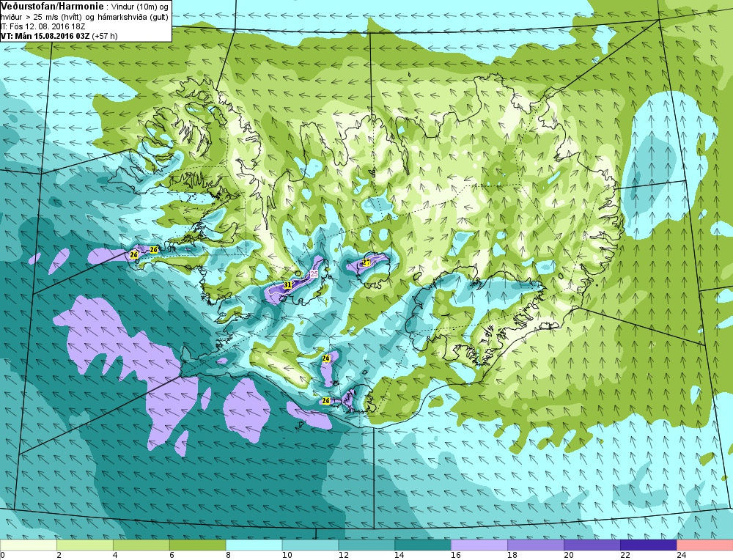Click the '8' value on the color scale
Image resolution: width=733 pixels, height=560 pixels.
click(228, 555)
